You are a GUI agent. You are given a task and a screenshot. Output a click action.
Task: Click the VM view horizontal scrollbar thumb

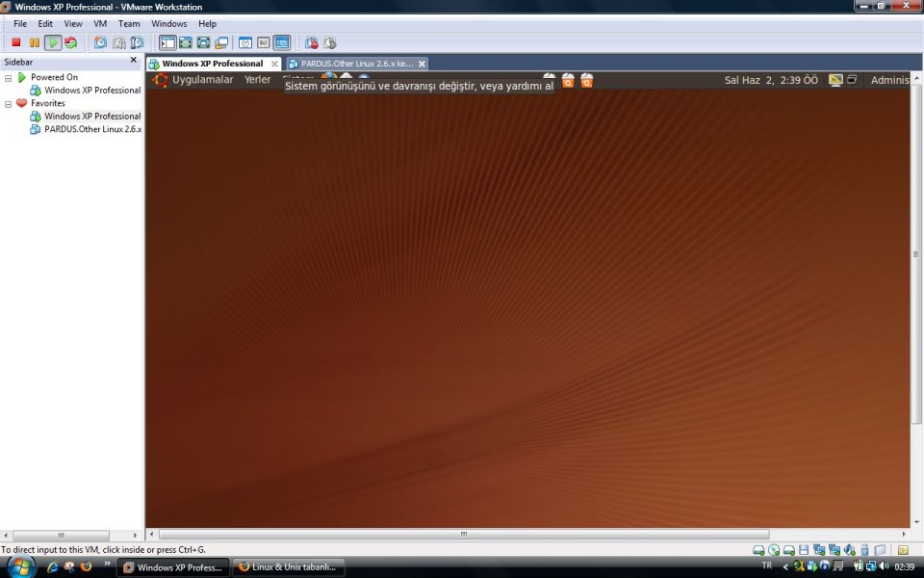464,535
